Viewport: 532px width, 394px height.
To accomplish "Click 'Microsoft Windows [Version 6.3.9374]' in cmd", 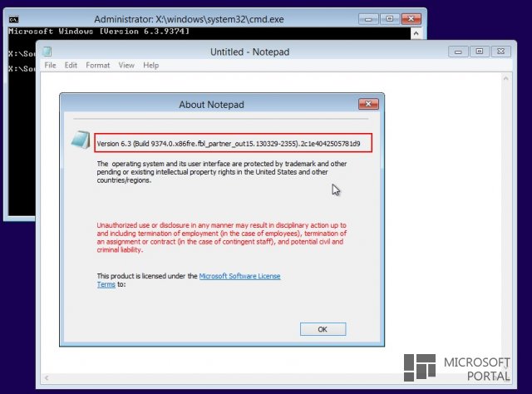I will pos(99,32).
